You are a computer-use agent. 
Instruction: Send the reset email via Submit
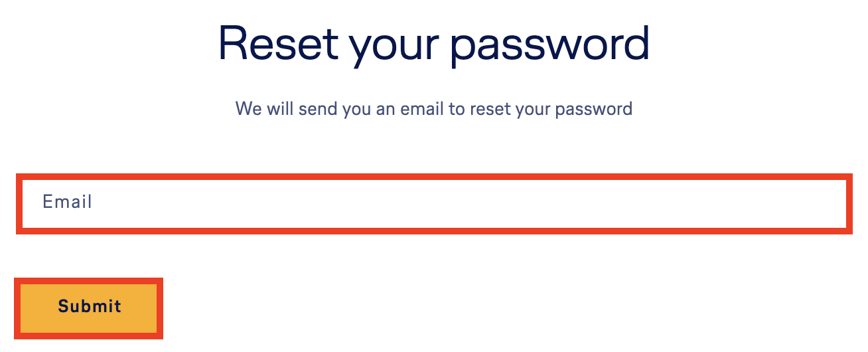coord(89,308)
